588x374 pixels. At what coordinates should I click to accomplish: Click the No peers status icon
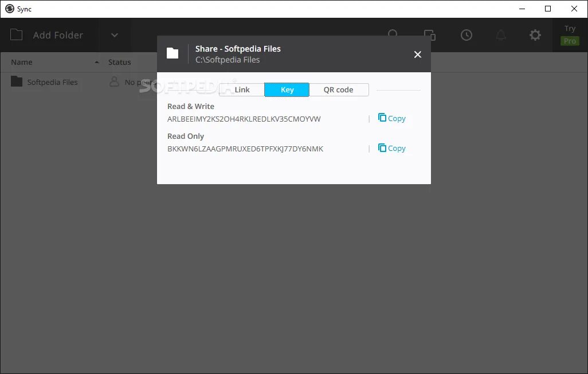click(x=114, y=81)
